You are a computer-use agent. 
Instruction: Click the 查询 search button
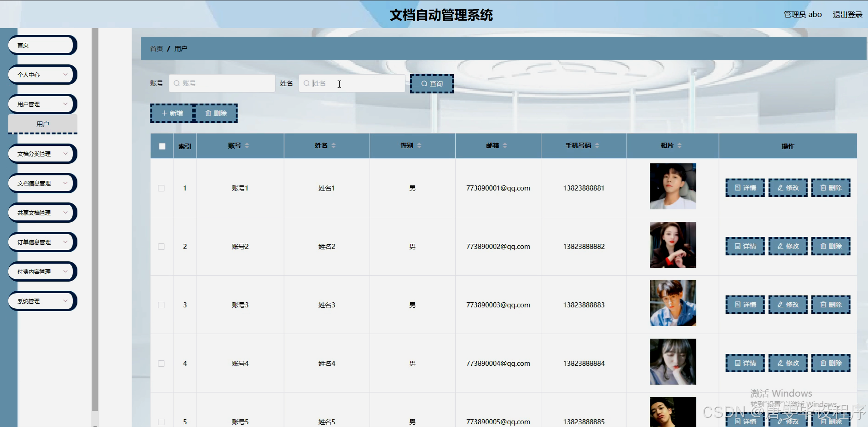pos(432,84)
